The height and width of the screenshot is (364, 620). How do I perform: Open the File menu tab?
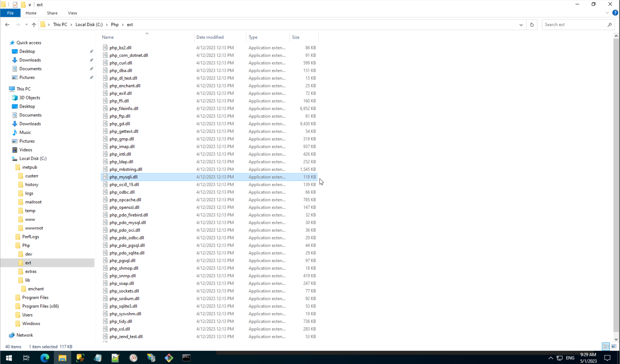coord(10,13)
